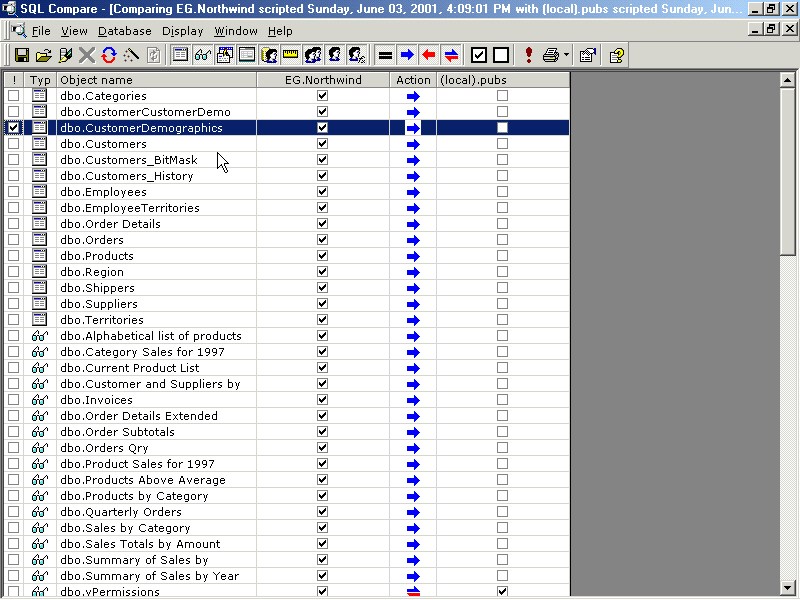This screenshot has width=800, height=600.
Task: Click the red left arrow toolbar icon
Action: 429,55
